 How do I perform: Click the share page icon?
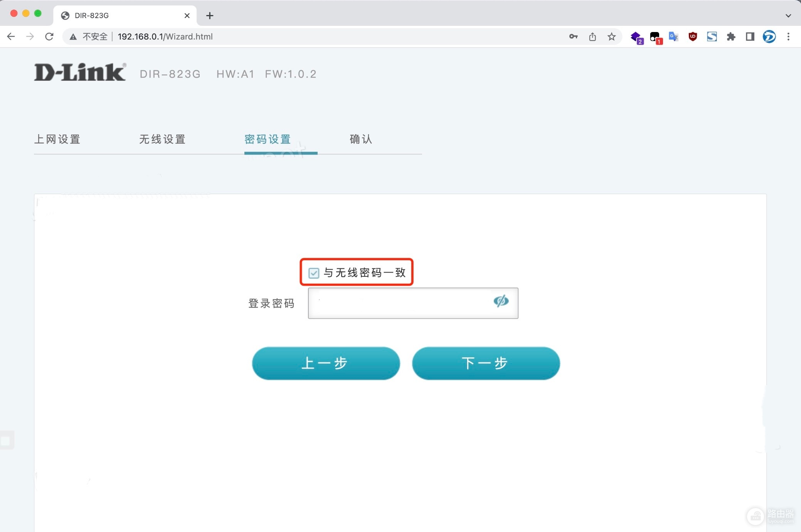pos(592,37)
